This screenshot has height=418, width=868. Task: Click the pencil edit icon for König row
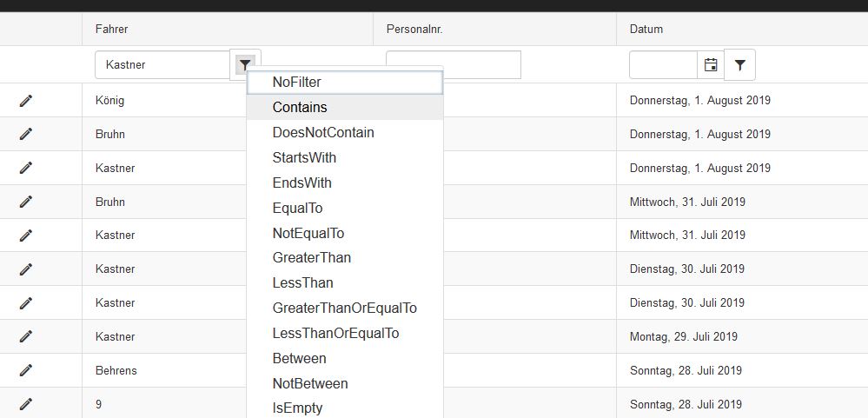pos(26,101)
